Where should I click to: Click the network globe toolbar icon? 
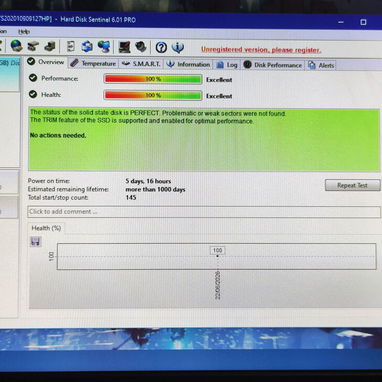point(104,47)
